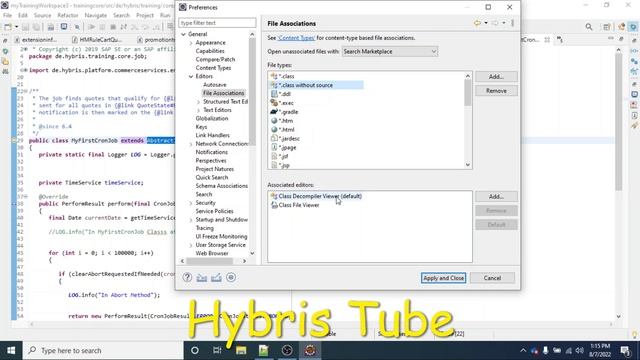Select Perspectives in preferences tree
Screen dimensions: 640x360
tap(211, 161)
